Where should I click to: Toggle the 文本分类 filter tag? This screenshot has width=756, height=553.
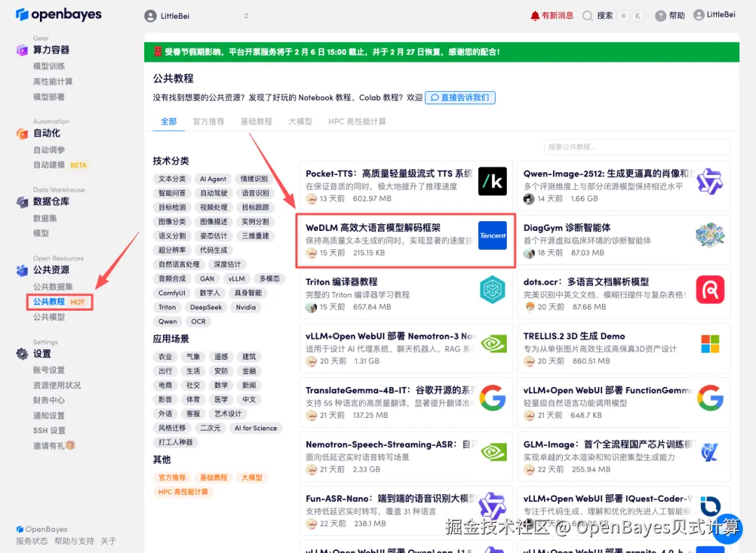point(171,178)
